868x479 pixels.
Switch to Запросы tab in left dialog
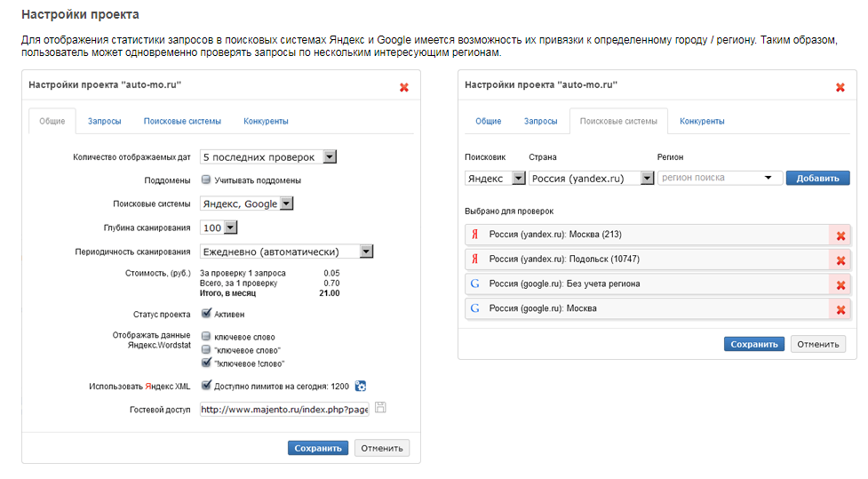(104, 121)
